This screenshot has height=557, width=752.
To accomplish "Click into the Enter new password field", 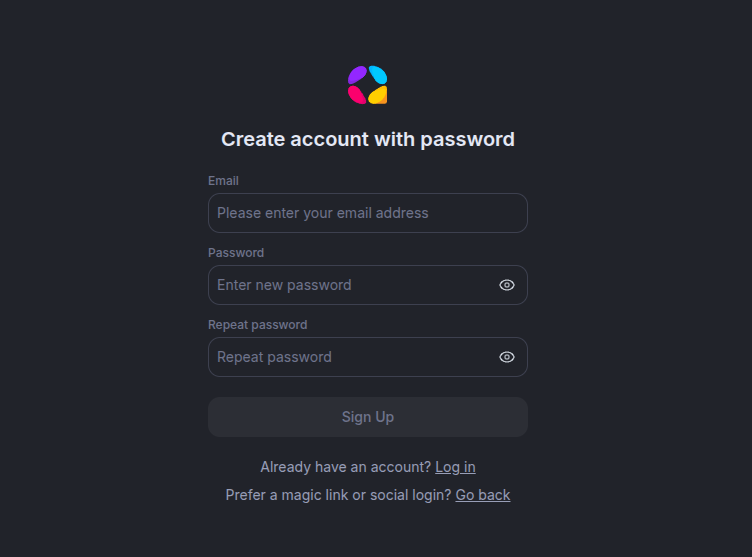I will (350, 285).
